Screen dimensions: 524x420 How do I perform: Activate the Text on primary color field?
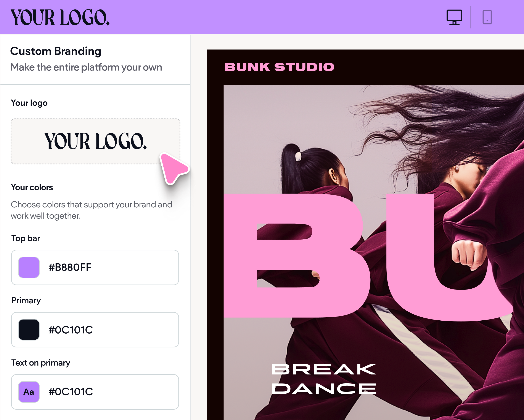(x=95, y=391)
